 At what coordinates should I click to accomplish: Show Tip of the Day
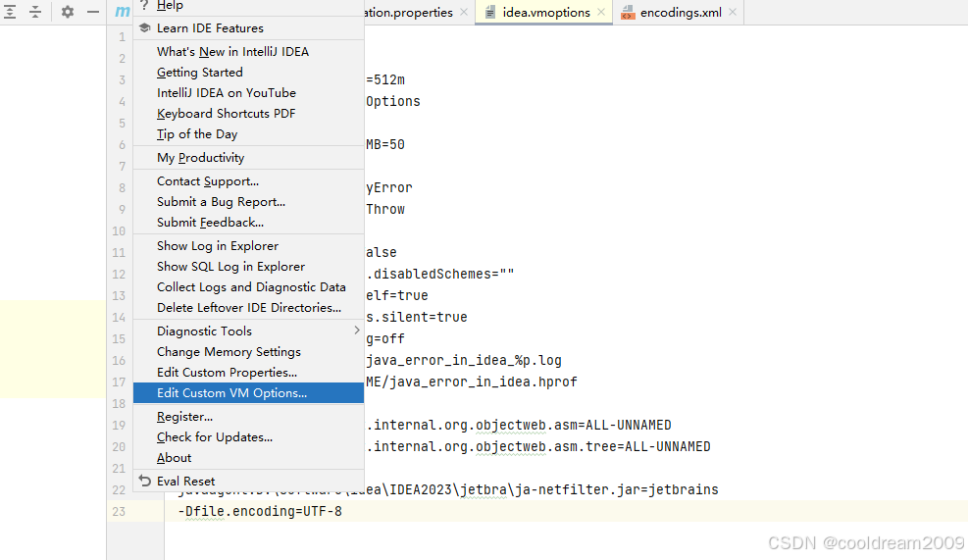tap(248, 134)
